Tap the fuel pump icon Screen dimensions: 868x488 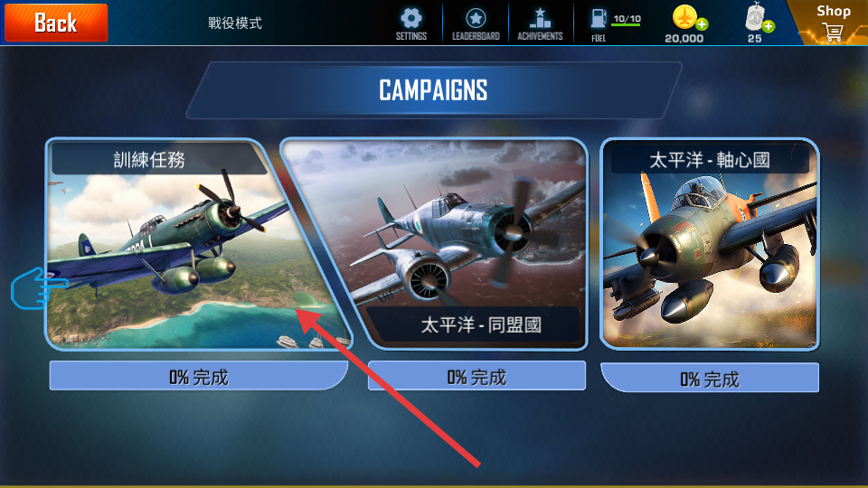598,19
